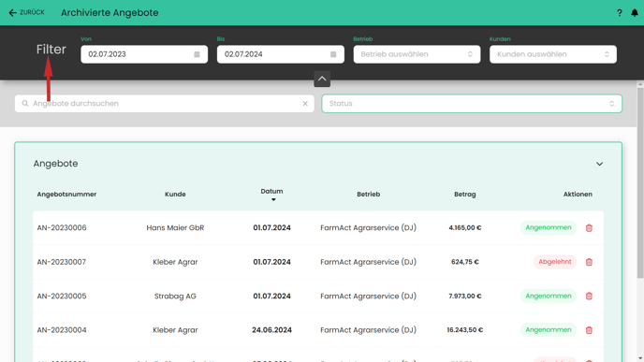Collapse the Angebote section
This screenshot has width=644, height=362.
(x=600, y=164)
